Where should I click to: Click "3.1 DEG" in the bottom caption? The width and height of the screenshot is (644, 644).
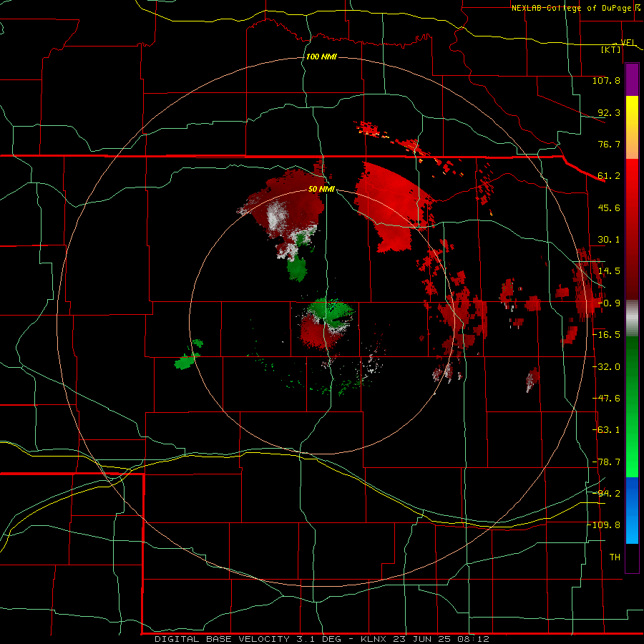(318, 639)
